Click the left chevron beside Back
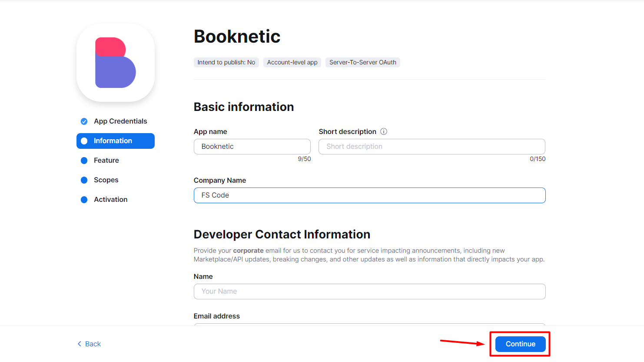Viewport: 644px width, 362px height. [79, 344]
